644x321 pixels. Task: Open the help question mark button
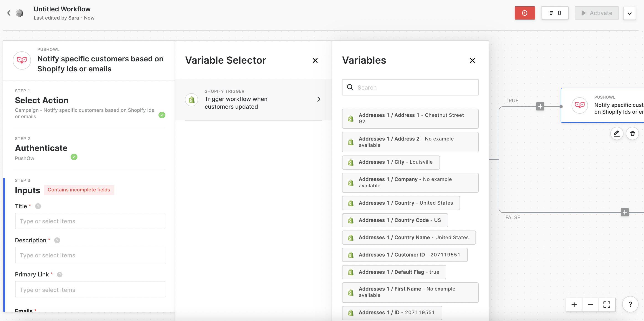630,304
